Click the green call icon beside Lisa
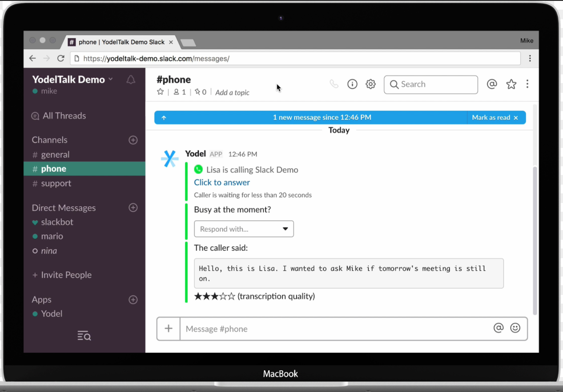The width and height of the screenshot is (563, 392). pos(199,169)
